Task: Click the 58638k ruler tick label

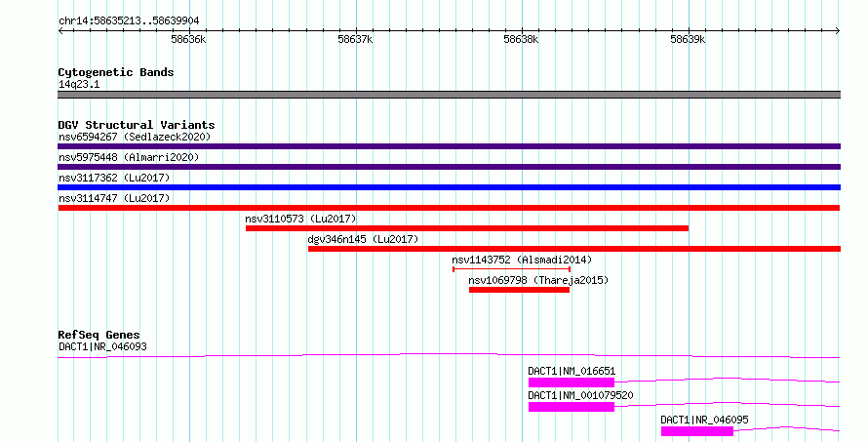Action: [521, 39]
